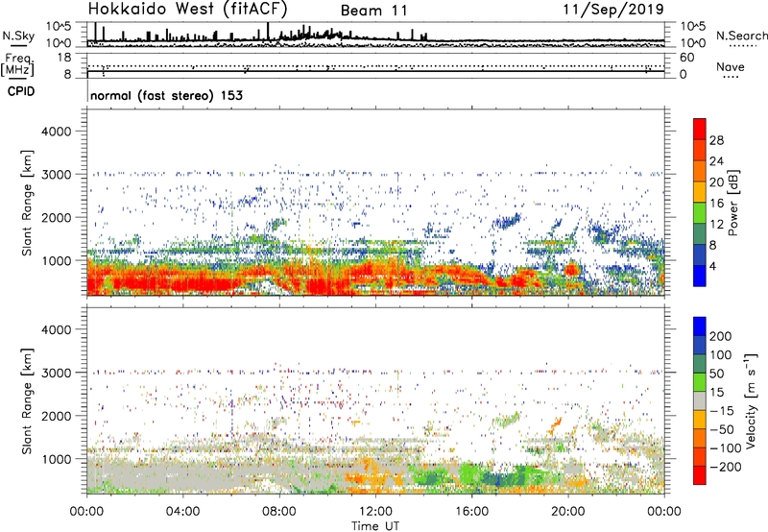This screenshot has height=532, width=768.
Task: Click the 'Power [dB]' colorbar label
Action: [x=732, y=203]
